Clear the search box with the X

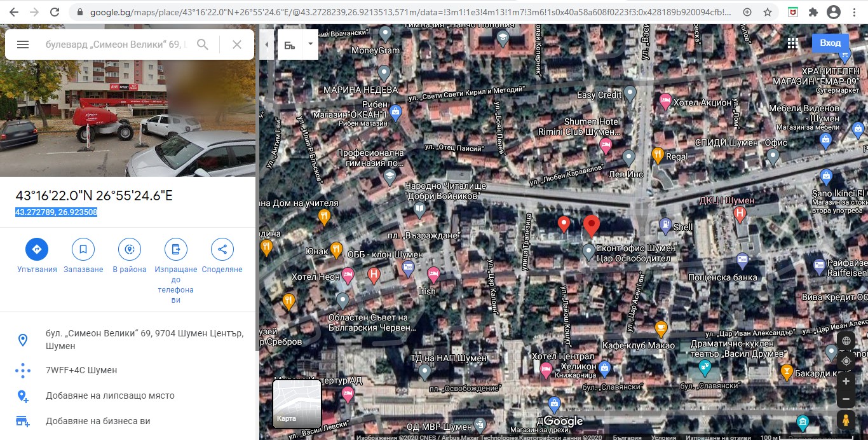[x=237, y=45]
